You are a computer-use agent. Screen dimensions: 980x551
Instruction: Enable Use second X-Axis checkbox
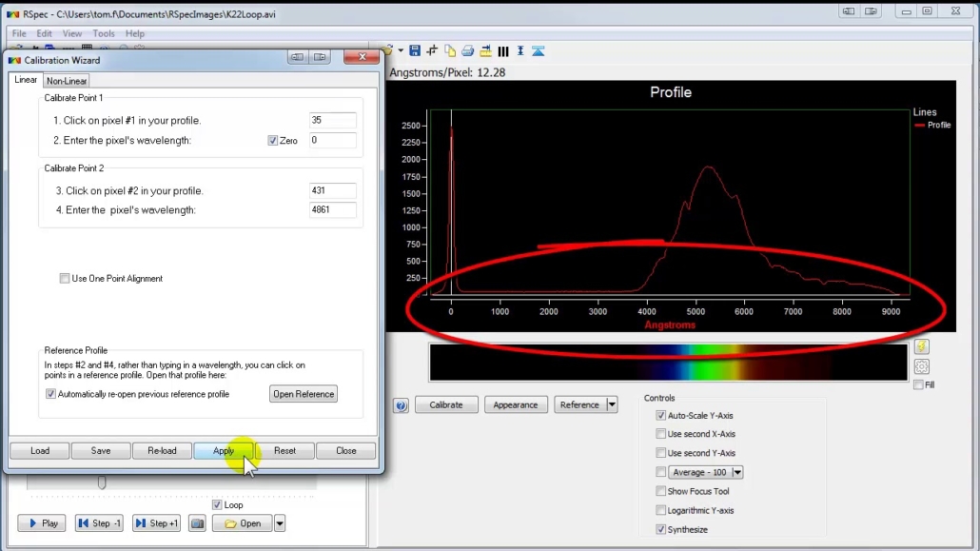tap(660, 433)
